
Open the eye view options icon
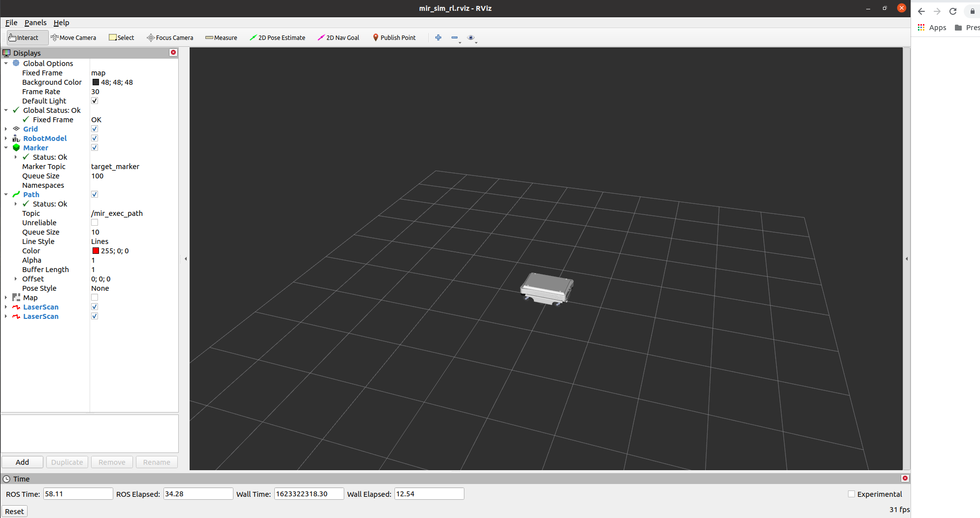471,37
